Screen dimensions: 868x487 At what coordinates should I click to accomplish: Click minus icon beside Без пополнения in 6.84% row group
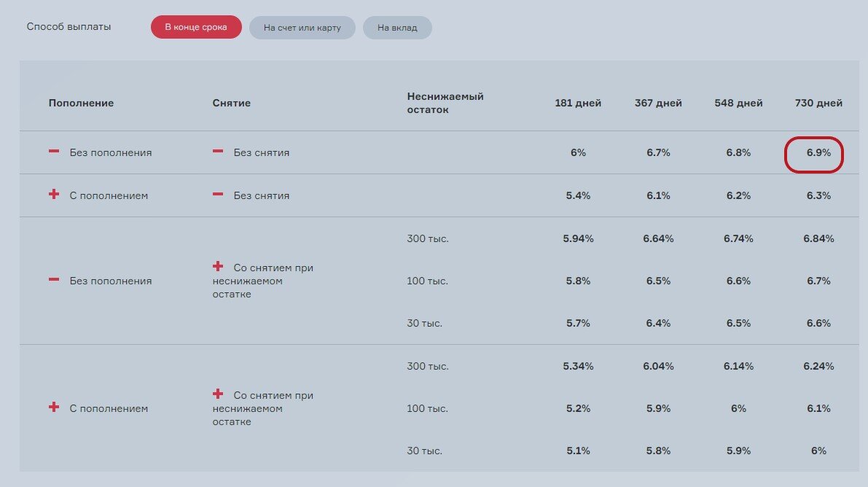[54, 280]
